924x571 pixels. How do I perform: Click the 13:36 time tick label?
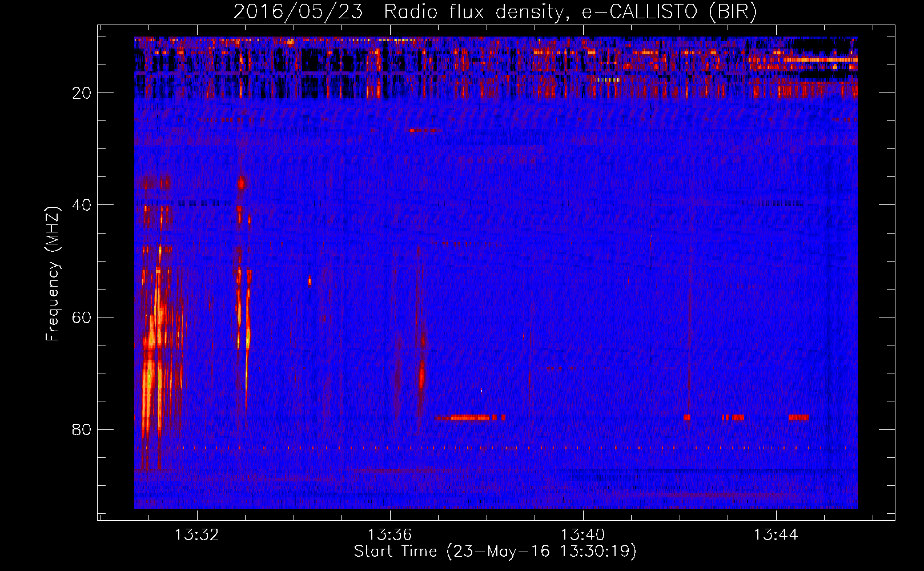coord(390,535)
